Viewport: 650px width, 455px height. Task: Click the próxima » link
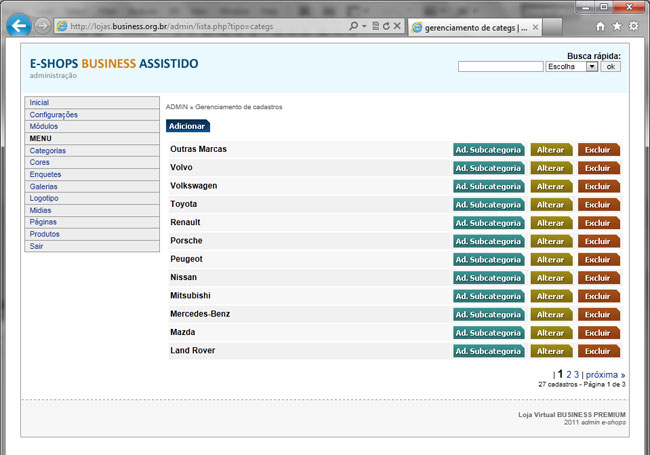tap(605, 375)
